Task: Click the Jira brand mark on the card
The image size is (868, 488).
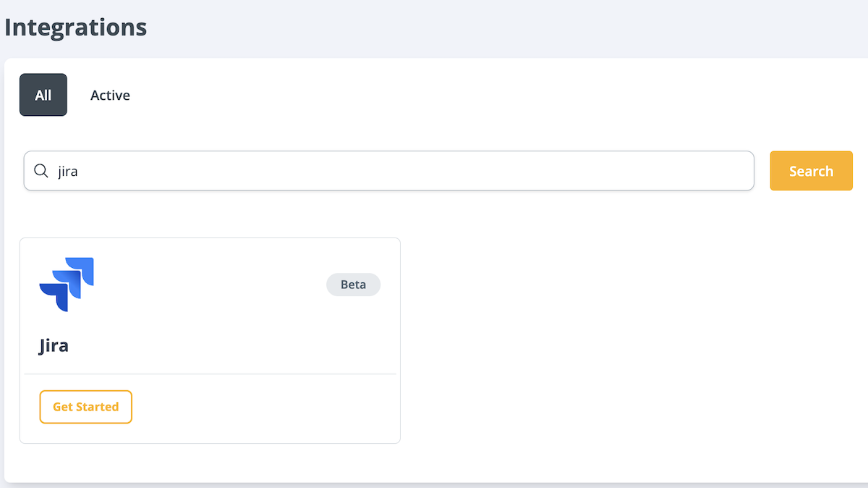Action: click(67, 284)
